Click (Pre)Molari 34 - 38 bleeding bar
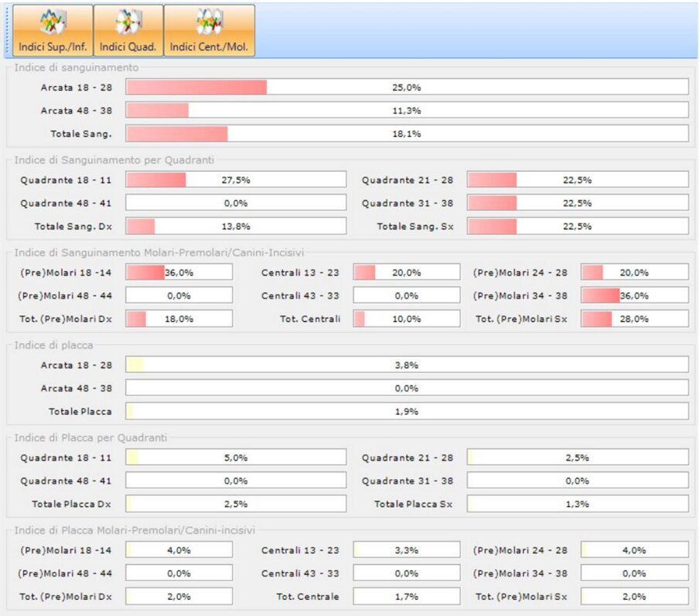 (x=634, y=296)
